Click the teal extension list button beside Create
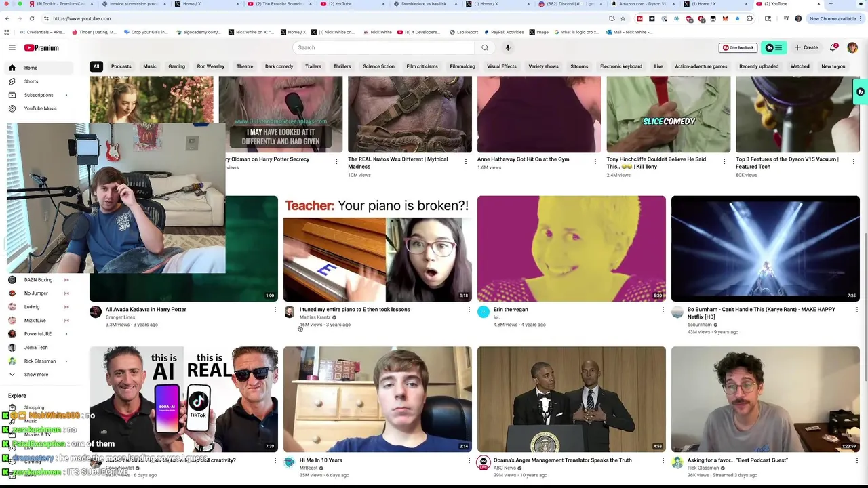This screenshot has height=488, width=868. coord(774,47)
